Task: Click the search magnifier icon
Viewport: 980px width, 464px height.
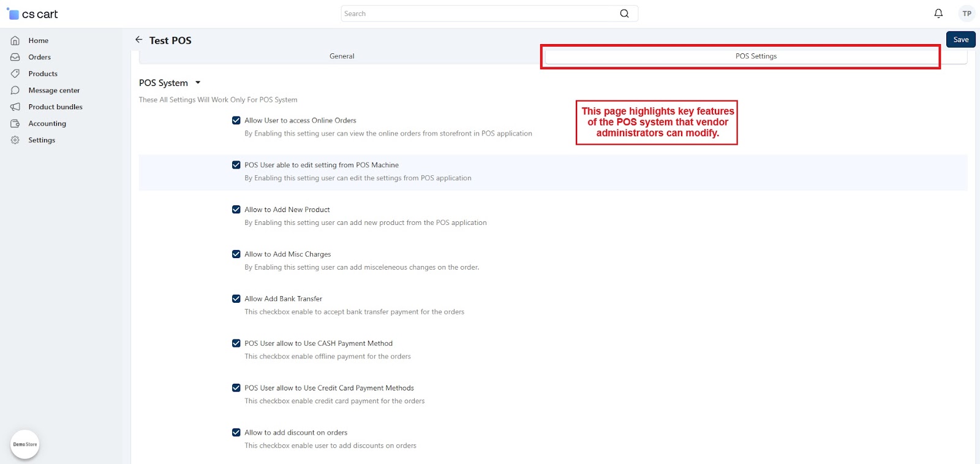Action: coord(624,13)
